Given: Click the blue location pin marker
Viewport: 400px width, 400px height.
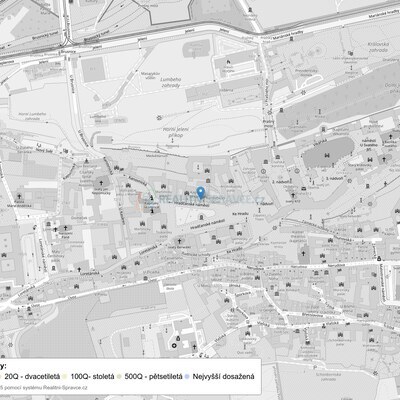Looking at the screenshot, I should pyautogui.click(x=200, y=193).
